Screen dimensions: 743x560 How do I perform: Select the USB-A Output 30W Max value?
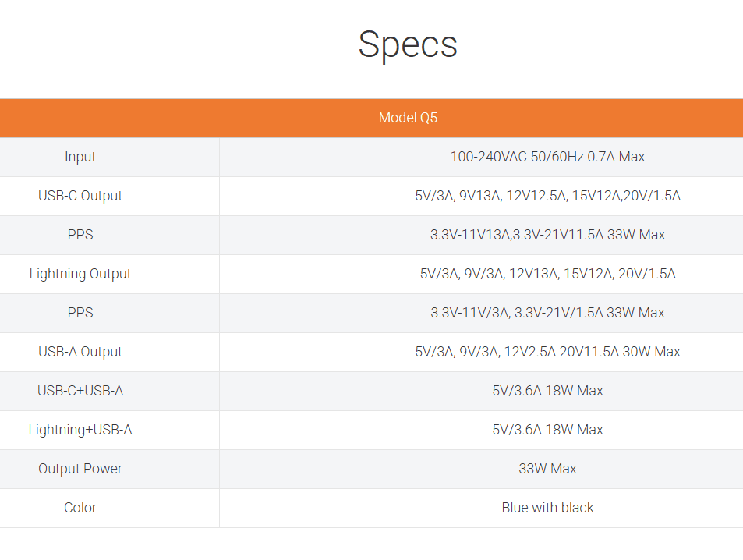click(x=547, y=352)
